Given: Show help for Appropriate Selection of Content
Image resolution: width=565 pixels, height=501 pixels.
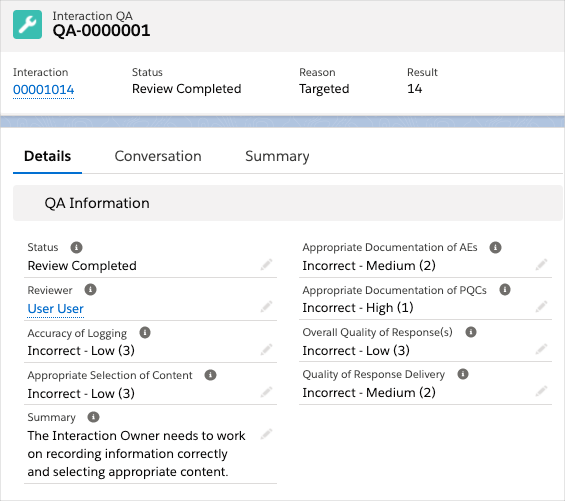Looking at the screenshot, I should (x=210, y=375).
